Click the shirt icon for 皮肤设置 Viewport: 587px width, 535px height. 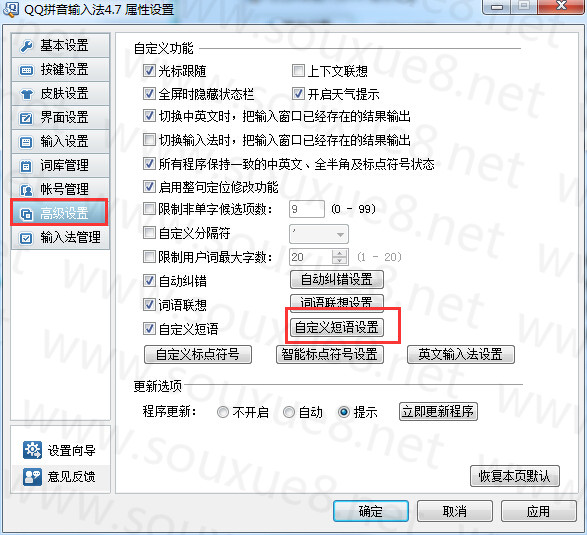click(26, 94)
